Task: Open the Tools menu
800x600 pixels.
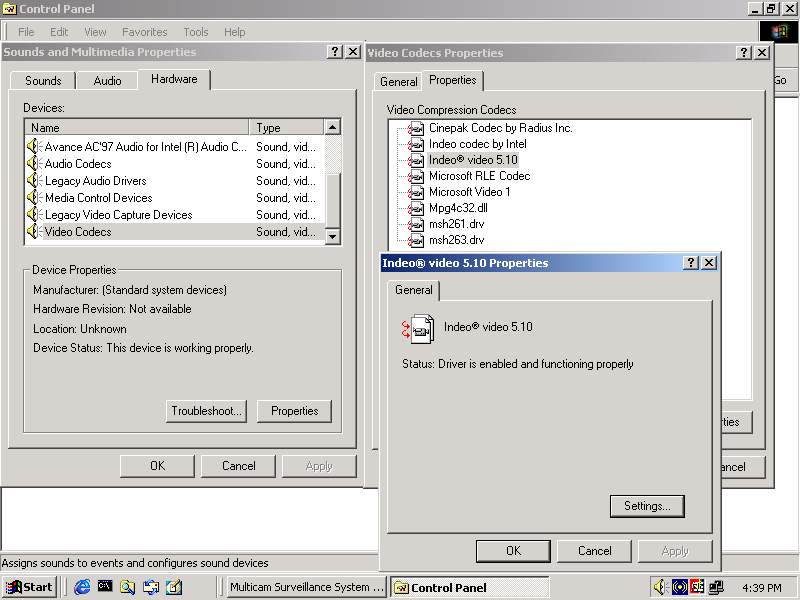Action: tap(196, 32)
